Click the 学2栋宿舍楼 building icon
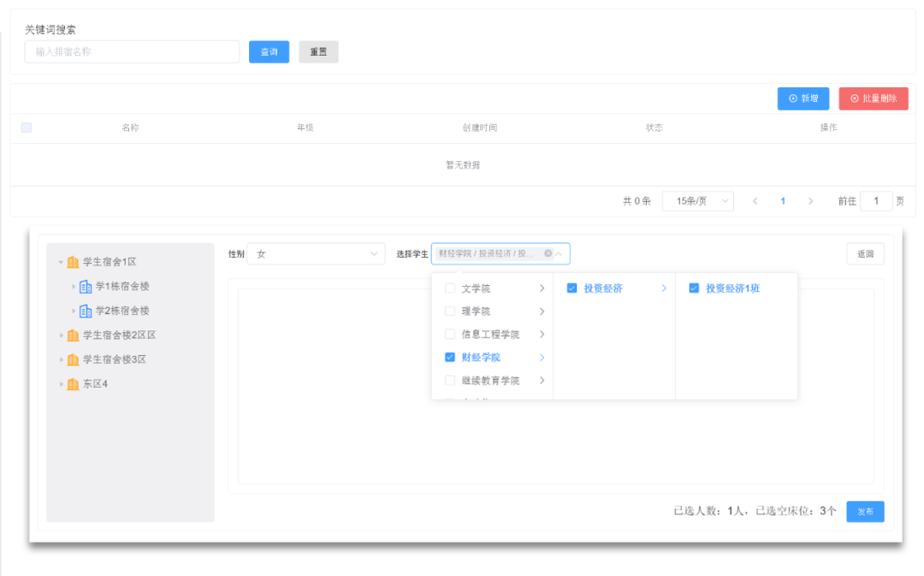This screenshot has height=576, width=924. point(86,312)
